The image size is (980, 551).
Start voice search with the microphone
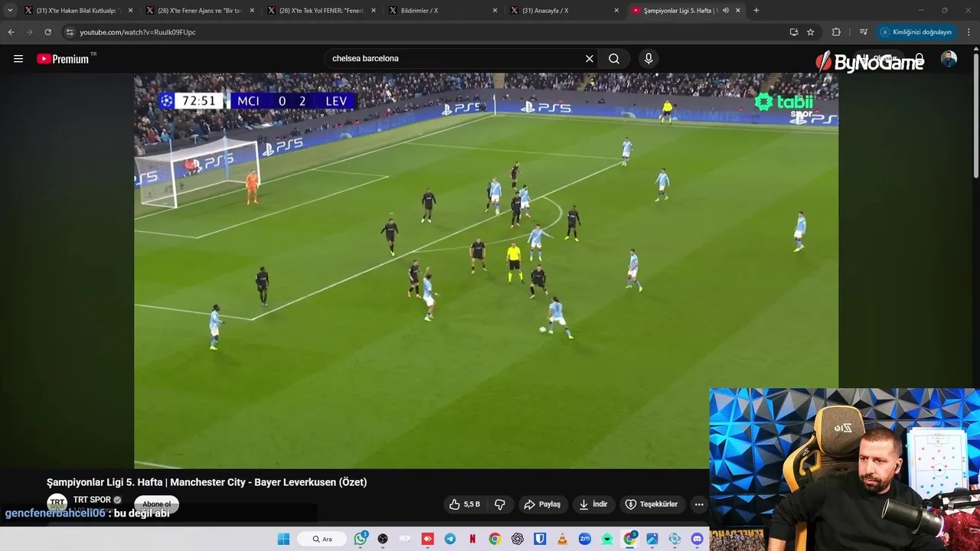tap(648, 59)
